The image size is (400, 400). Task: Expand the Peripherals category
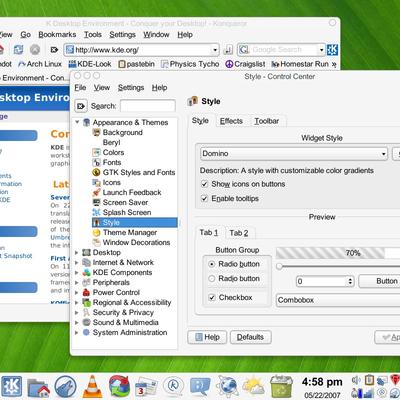click(x=77, y=283)
